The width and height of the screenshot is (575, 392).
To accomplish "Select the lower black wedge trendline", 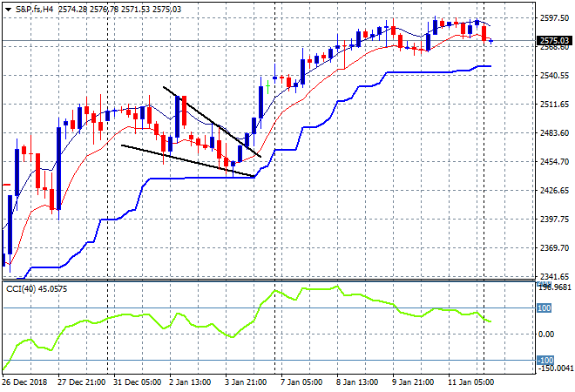I will point(188,160).
